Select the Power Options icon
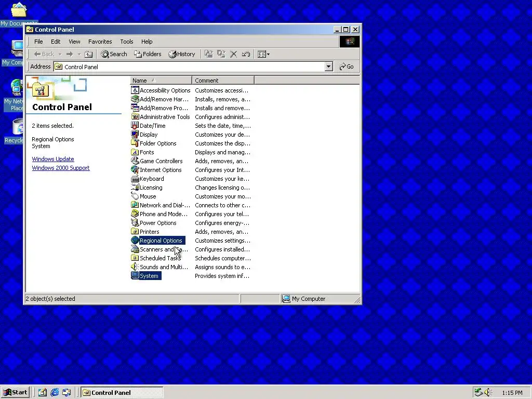The image size is (532, 399). 135,222
